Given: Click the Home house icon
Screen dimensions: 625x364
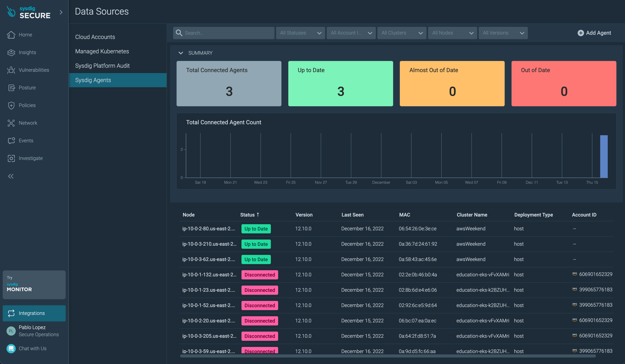Looking at the screenshot, I should pos(11,35).
